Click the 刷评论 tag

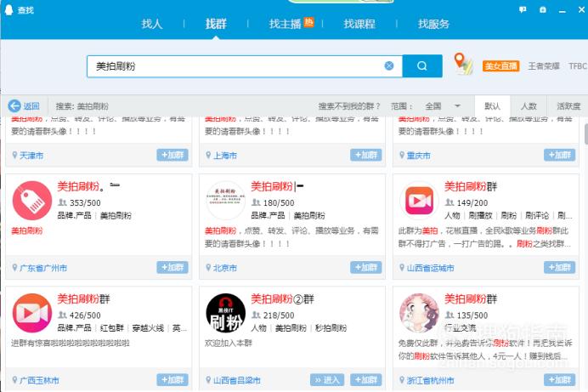coord(537,216)
